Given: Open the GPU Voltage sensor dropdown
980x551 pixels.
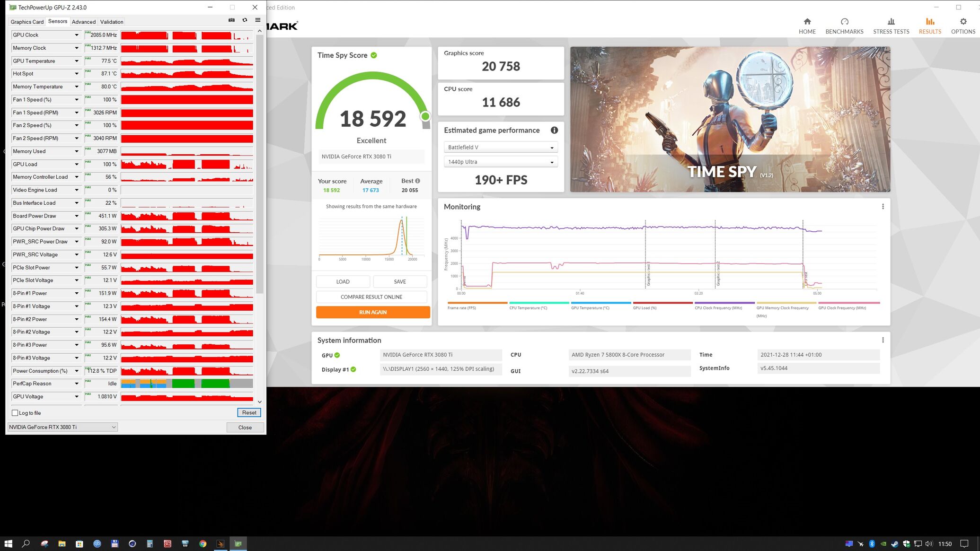Looking at the screenshot, I should 76,396.
